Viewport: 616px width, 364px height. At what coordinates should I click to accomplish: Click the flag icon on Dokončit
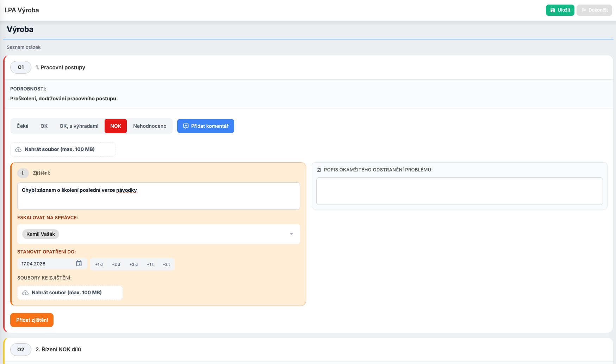point(584,10)
